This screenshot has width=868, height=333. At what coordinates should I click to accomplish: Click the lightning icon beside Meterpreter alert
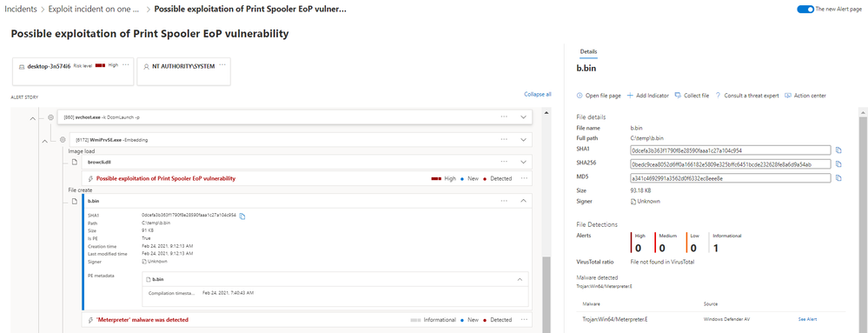(x=90, y=320)
